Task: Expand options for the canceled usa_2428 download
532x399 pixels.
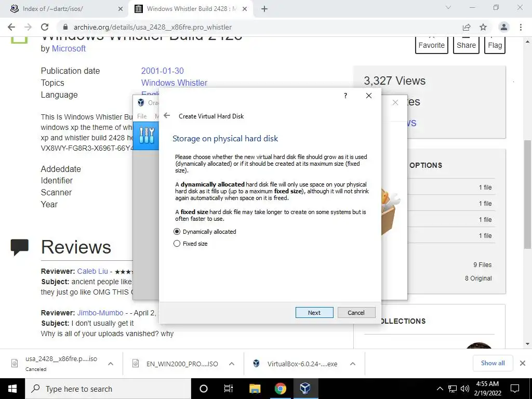Action: point(111,364)
